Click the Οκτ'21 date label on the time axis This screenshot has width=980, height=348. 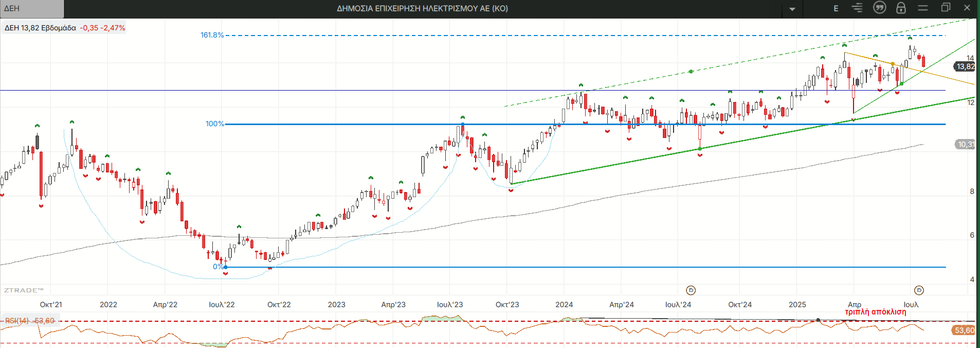coord(51,304)
